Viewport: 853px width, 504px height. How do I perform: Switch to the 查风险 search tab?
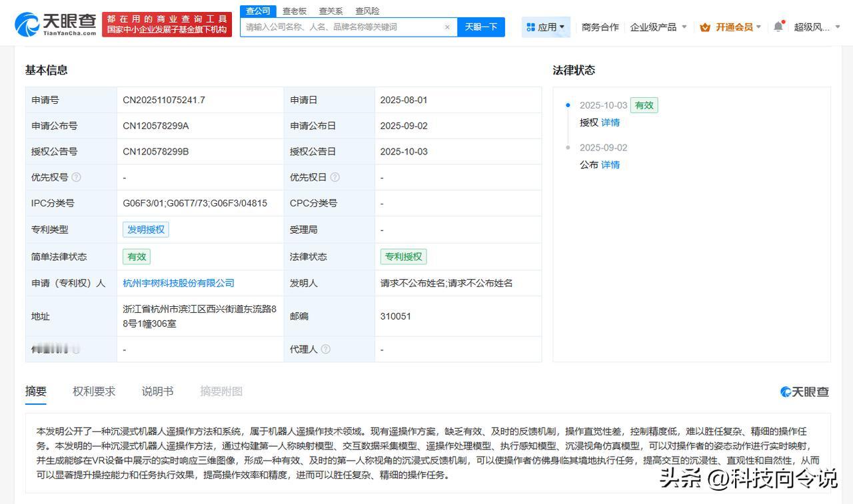coord(367,11)
